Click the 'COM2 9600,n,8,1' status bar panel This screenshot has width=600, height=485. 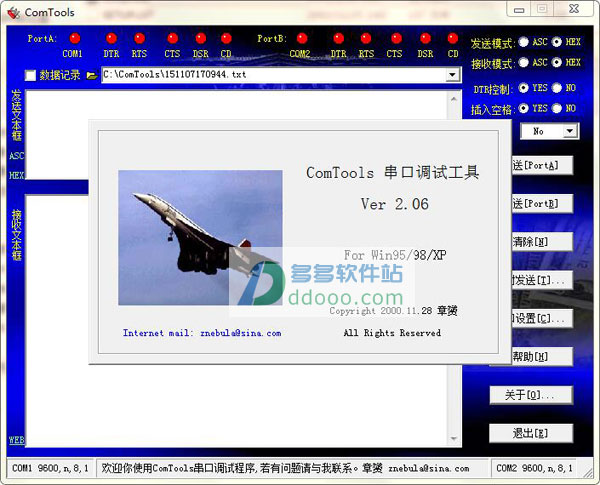coord(534,468)
